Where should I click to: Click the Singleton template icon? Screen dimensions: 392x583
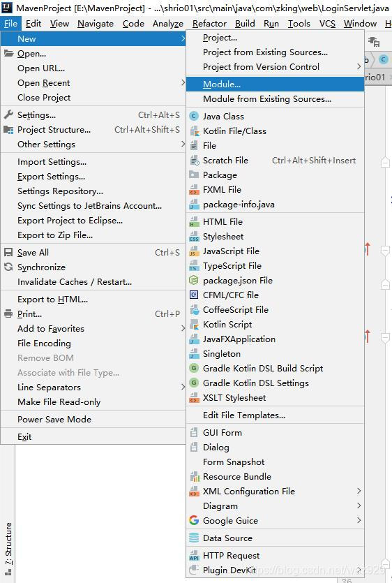click(194, 353)
